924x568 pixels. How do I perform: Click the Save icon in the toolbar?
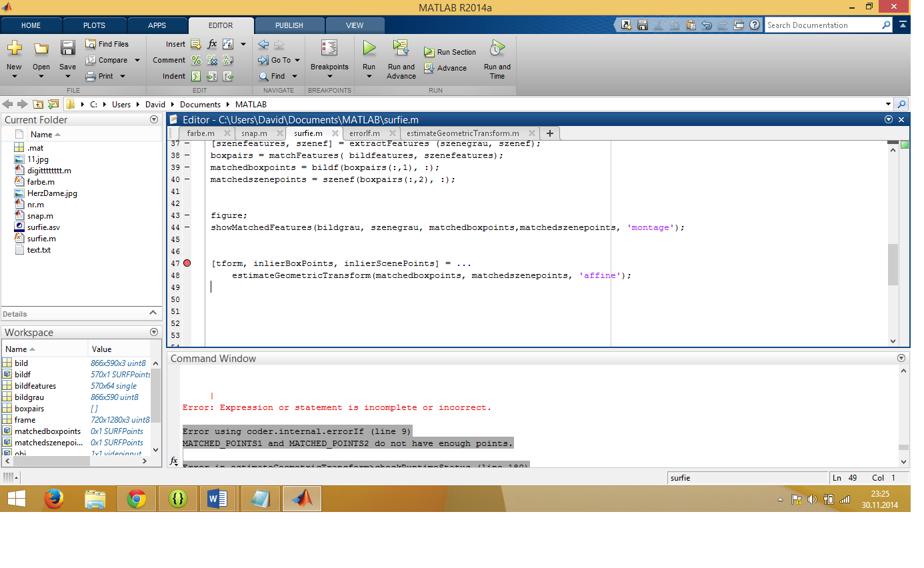coord(67,49)
